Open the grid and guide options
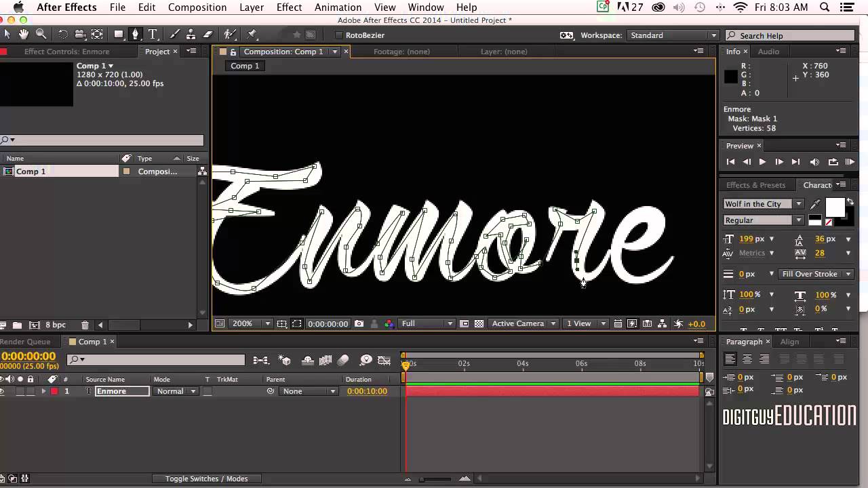 click(x=281, y=324)
